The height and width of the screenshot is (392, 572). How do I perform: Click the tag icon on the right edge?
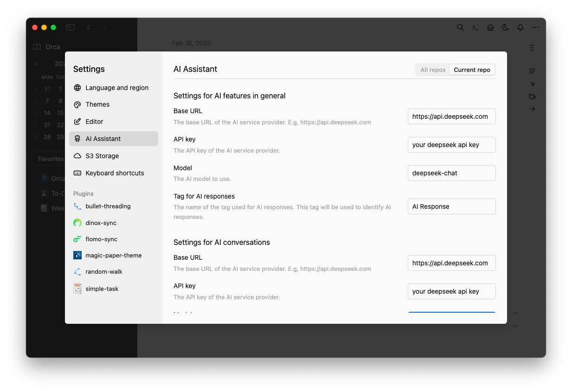click(532, 96)
